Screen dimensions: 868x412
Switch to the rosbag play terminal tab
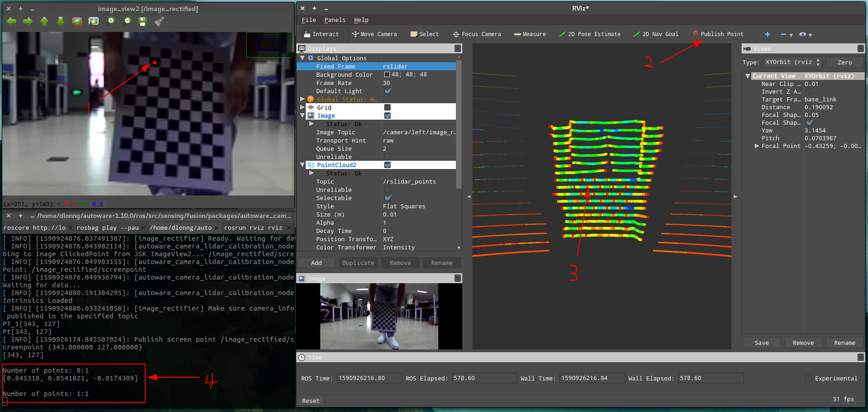pos(107,227)
